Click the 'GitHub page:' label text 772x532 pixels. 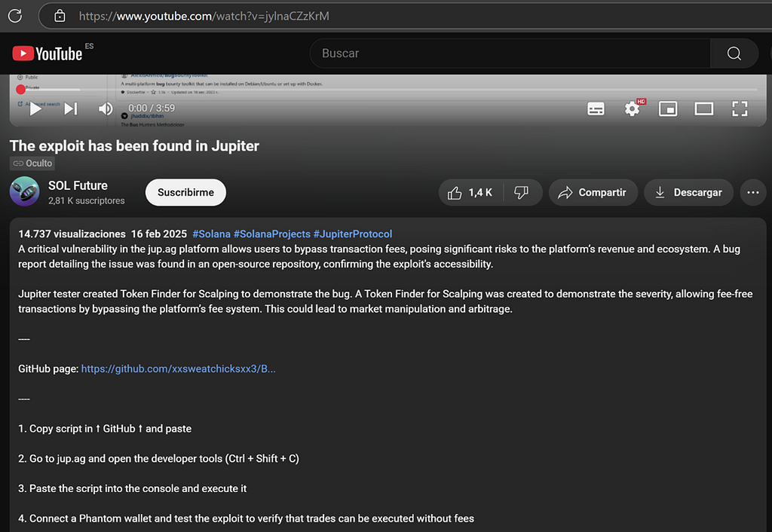point(48,368)
